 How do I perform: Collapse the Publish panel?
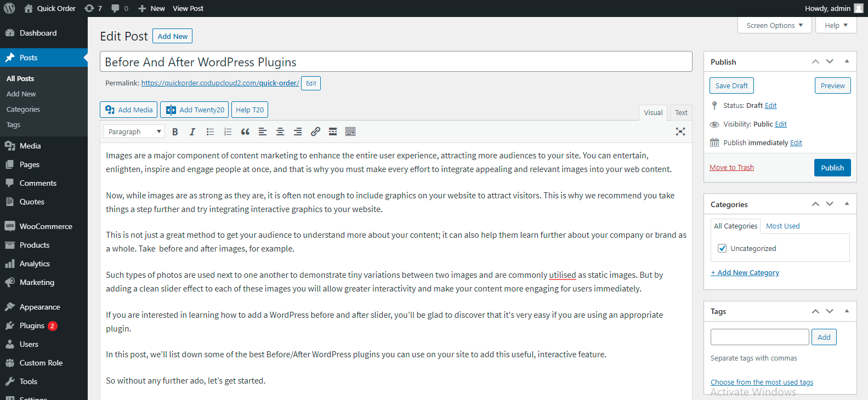[847, 61]
